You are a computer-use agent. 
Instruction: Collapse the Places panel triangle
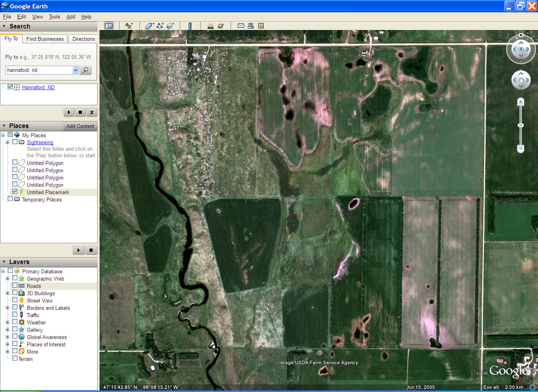click(4, 126)
